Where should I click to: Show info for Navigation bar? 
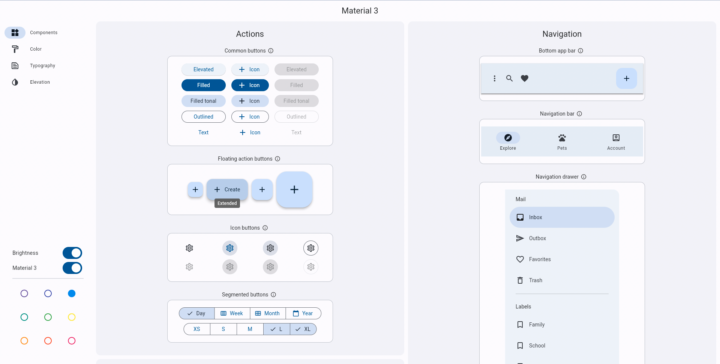579,113
